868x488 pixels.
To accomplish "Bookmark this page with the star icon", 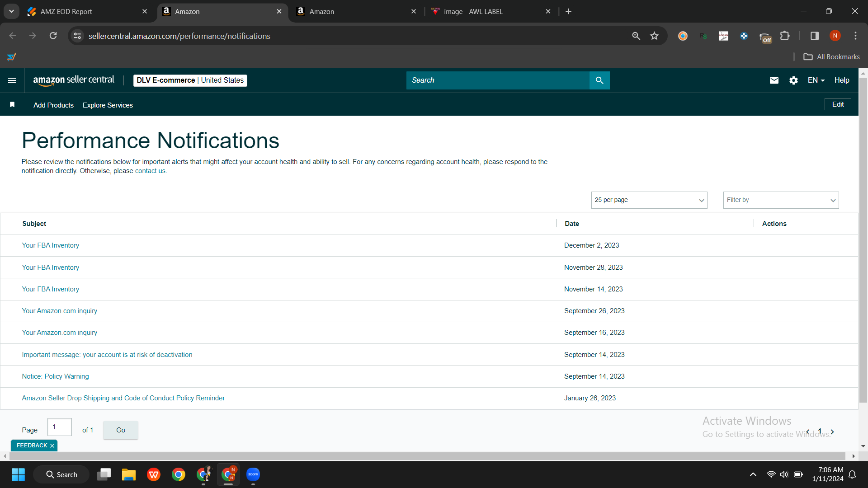I will click(x=654, y=36).
